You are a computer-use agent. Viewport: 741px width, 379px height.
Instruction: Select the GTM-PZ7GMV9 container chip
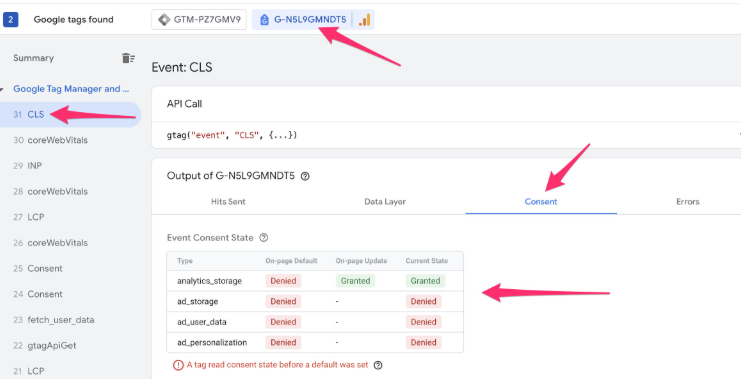point(199,20)
